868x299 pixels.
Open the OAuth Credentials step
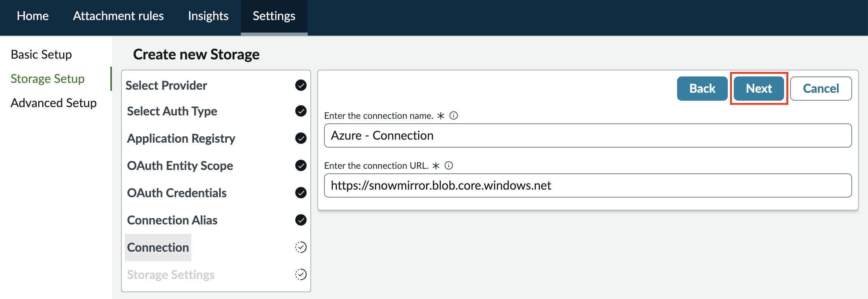coord(177,193)
